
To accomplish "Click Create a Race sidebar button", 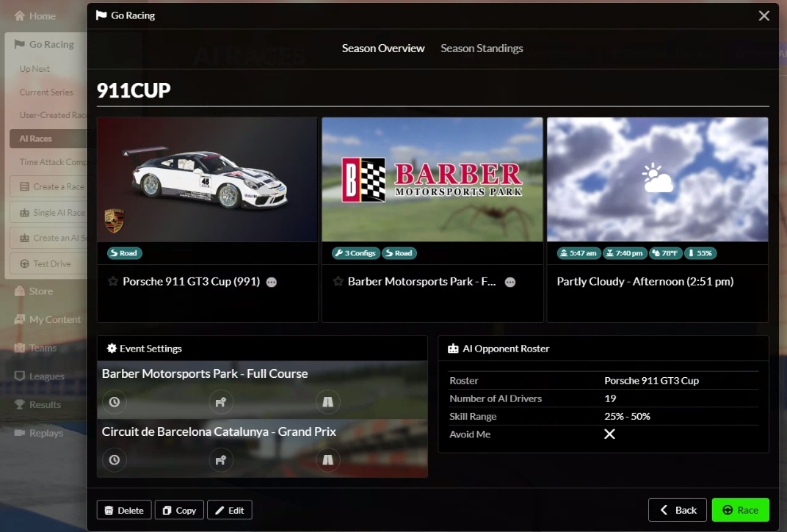I will [x=48, y=186].
